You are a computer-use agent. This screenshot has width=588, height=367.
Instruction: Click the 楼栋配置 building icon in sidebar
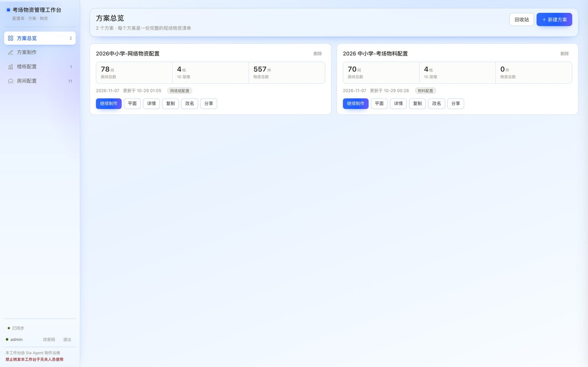point(11,67)
